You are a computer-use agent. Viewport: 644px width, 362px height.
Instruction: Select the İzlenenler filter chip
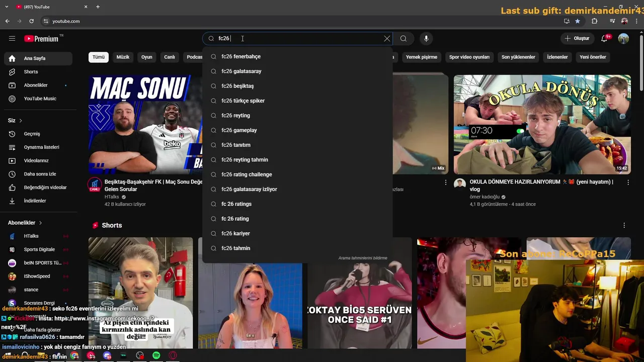pyautogui.click(x=557, y=57)
